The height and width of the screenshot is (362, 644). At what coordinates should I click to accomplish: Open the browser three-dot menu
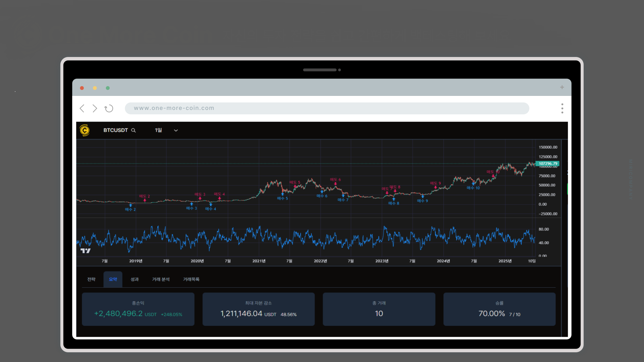pos(562,108)
